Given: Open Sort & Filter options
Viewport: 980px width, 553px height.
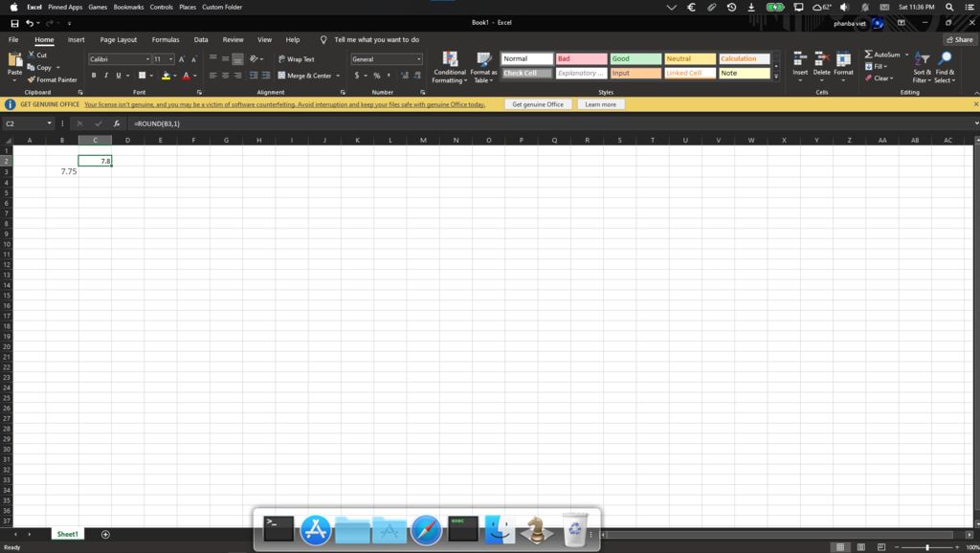Looking at the screenshot, I should [922, 68].
